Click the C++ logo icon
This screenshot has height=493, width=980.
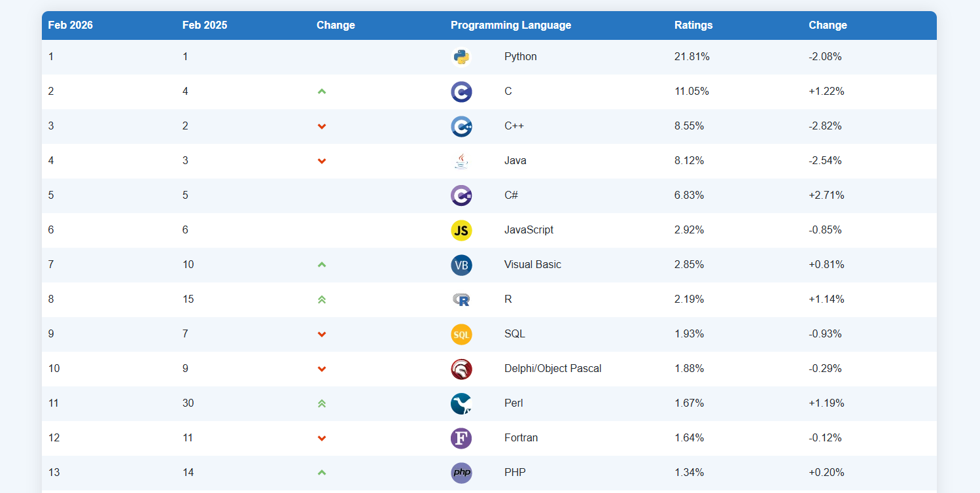pyautogui.click(x=461, y=126)
